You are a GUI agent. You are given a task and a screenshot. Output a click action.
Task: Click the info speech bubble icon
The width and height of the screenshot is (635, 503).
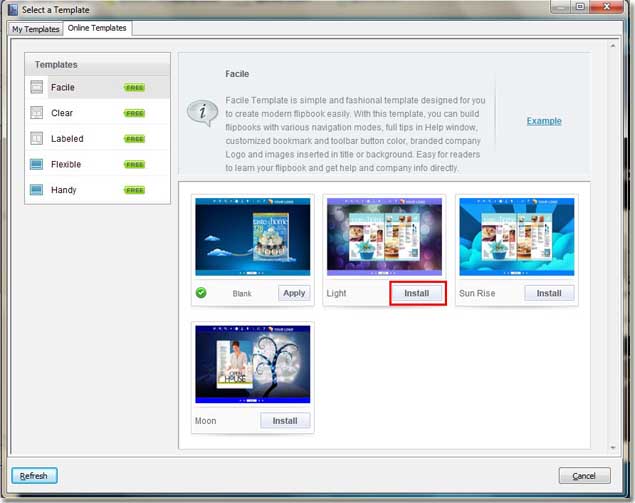pyautogui.click(x=202, y=112)
